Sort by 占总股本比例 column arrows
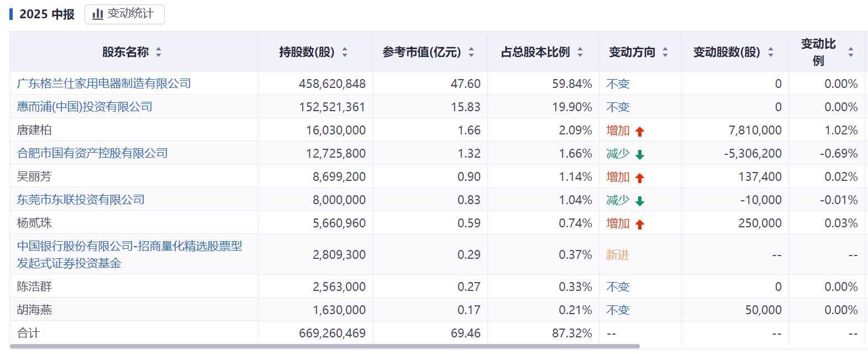This screenshot has height=354, width=868. 580,52
